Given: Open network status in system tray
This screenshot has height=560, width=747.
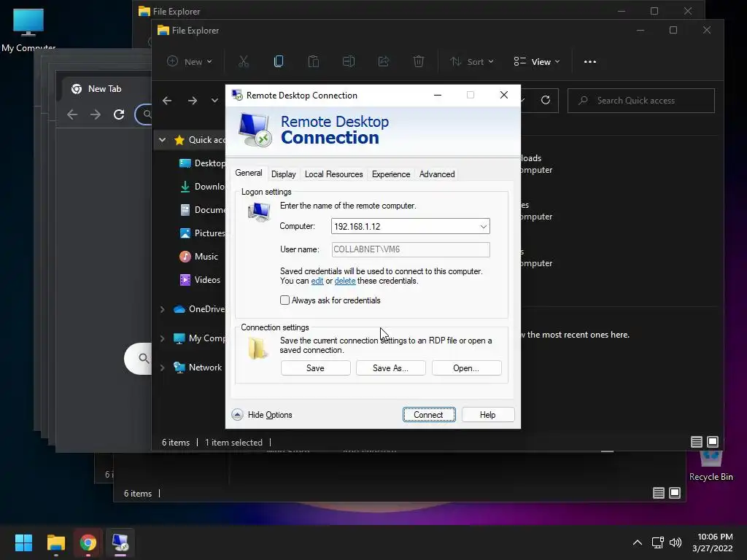Looking at the screenshot, I should tap(657, 542).
